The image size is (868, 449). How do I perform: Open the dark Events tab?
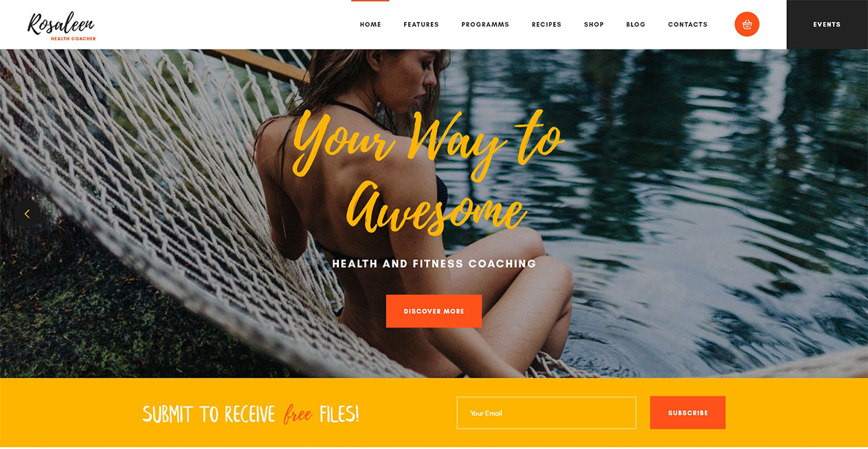click(827, 25)
